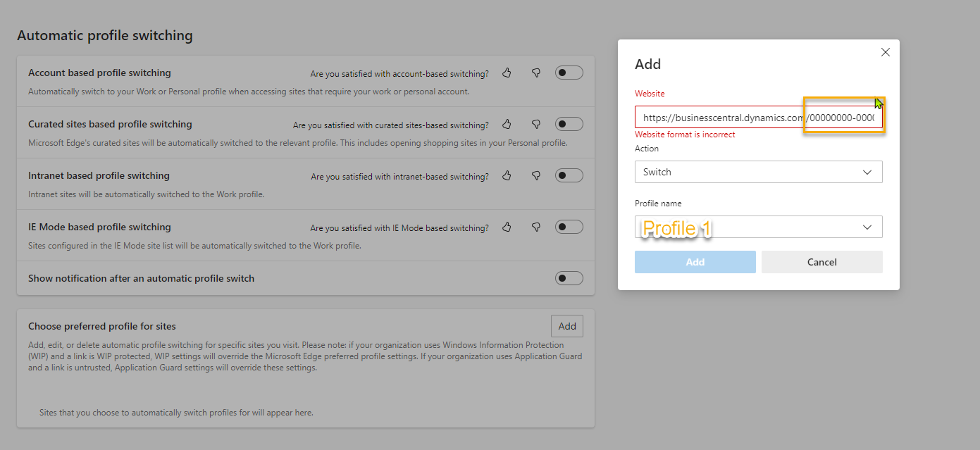This screenshot has width=980, height=450.
Task: Rate IE Mode switching with thumbs down
Action: (536, 226)
